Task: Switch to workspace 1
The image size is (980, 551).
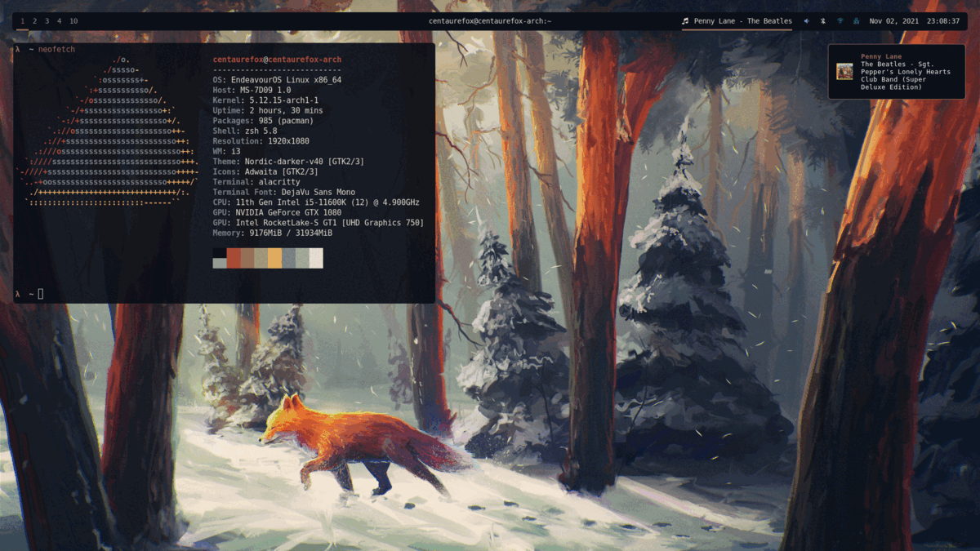Action: 22,21
